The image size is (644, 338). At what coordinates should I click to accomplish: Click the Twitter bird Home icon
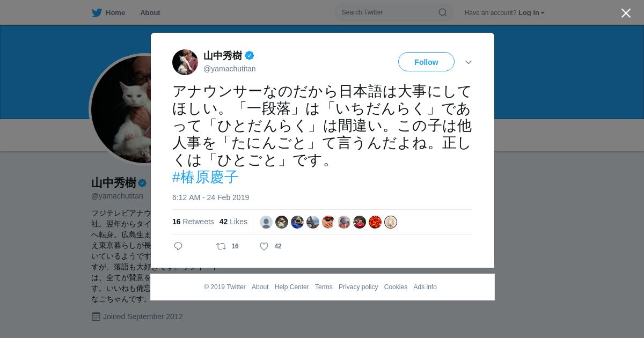(x=97, y=13)
